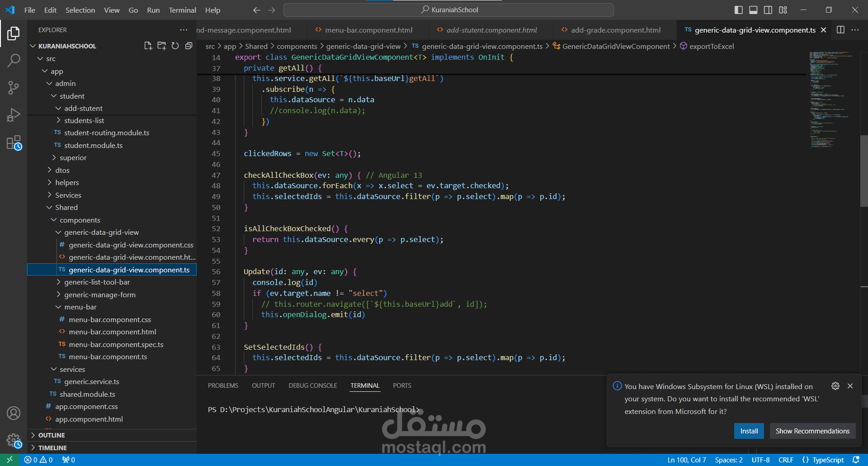Image resolution: width=868 pixels, height=466 pixels.
Task: Open the Accounts icon in activity bar
Action: tap(14, 413)
